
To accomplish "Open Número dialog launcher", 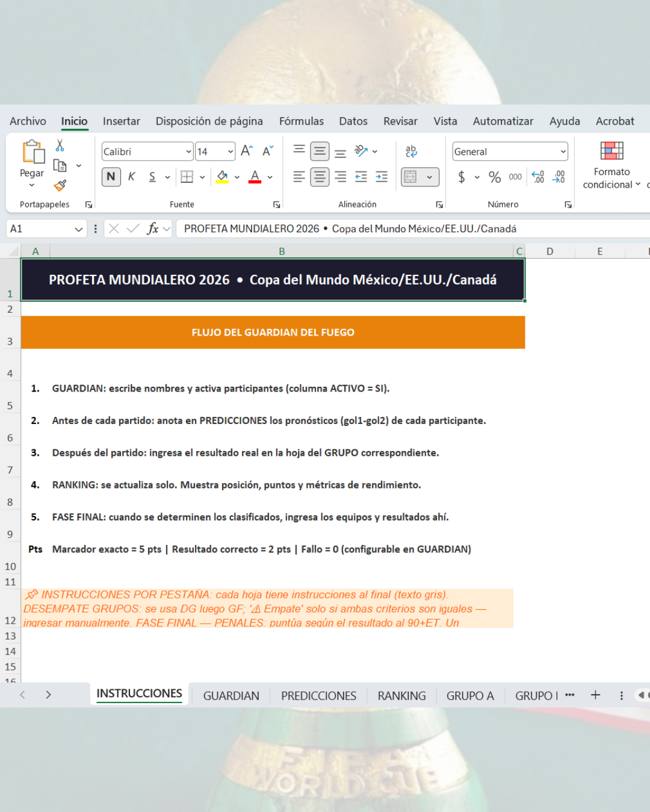I will click(x=568, y=205).
